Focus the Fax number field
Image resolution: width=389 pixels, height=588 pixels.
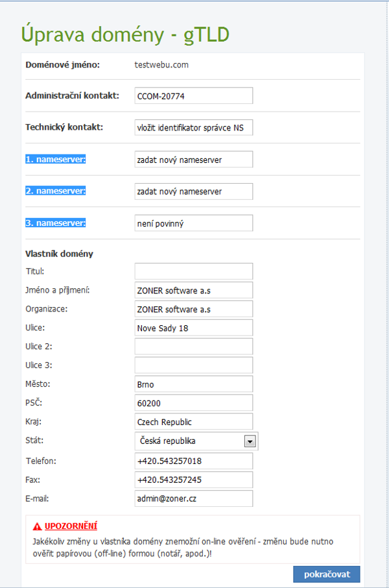click(193, 480)
